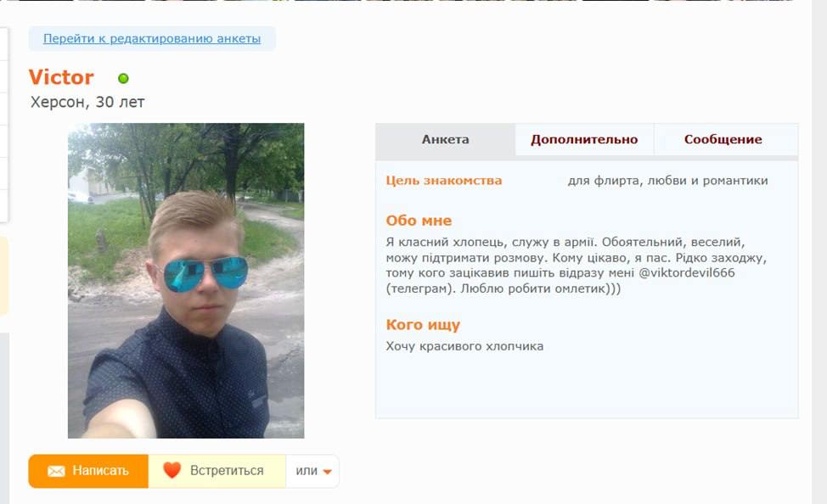Click the @viktordevil666 Telegram handle text
The height and width of the screenshot is (504, 827).
pos(687,273)
